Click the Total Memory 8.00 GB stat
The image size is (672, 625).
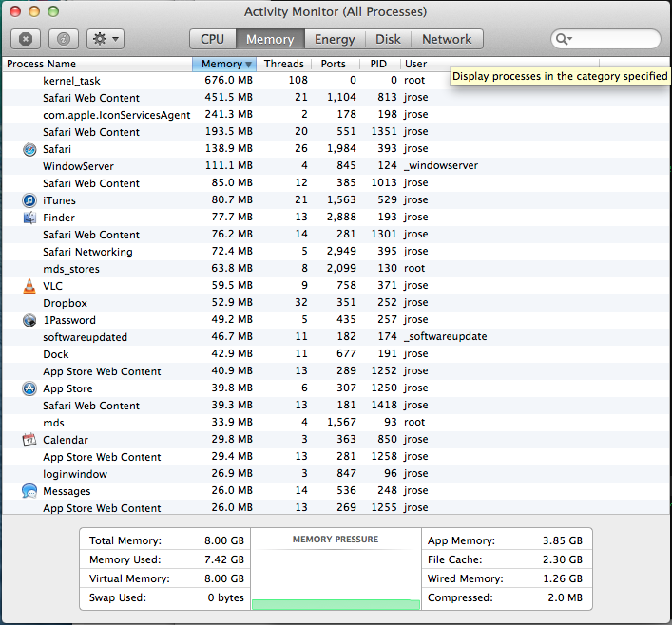166,540
